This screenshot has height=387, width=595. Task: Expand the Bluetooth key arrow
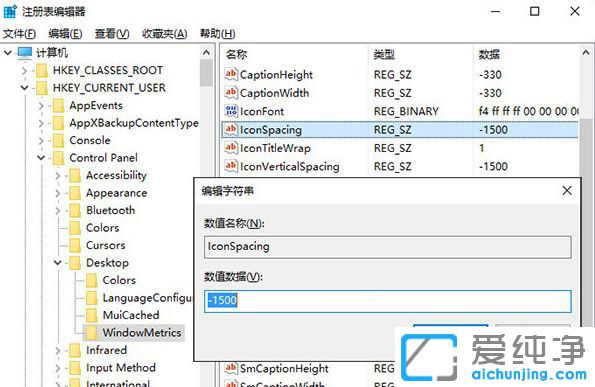58,211
